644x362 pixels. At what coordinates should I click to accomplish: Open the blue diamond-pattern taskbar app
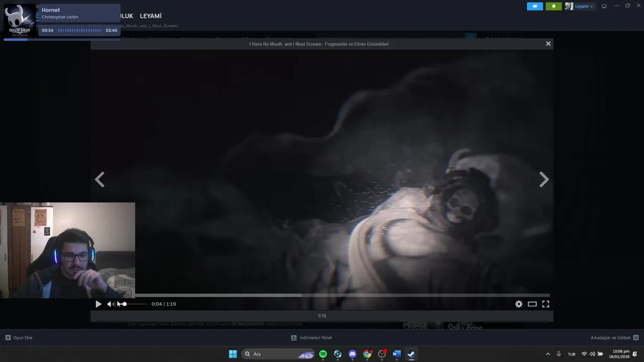coord(338,354)
